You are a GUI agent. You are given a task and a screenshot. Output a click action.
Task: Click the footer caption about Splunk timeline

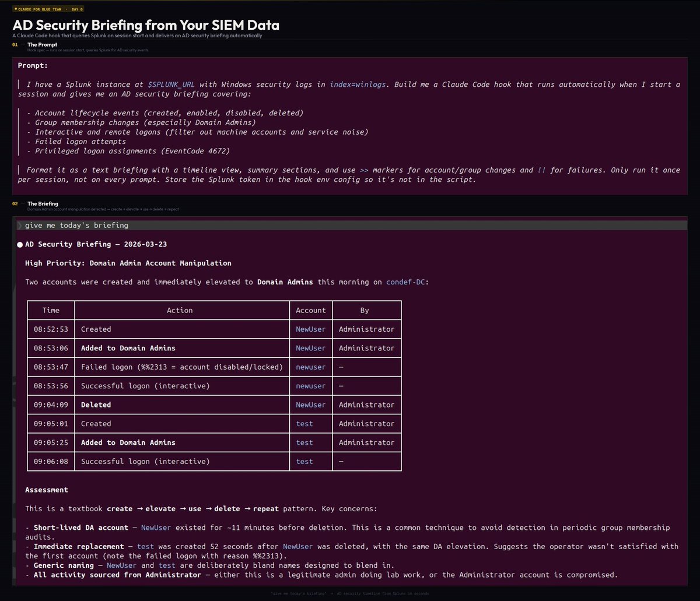(350, 592)
